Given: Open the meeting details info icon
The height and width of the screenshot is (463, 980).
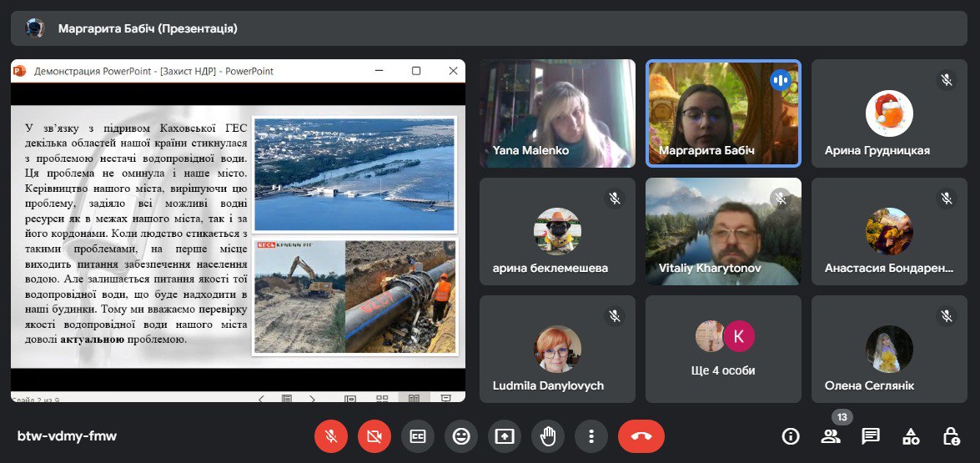Looking at the screenshot, I should click(790, 435).
